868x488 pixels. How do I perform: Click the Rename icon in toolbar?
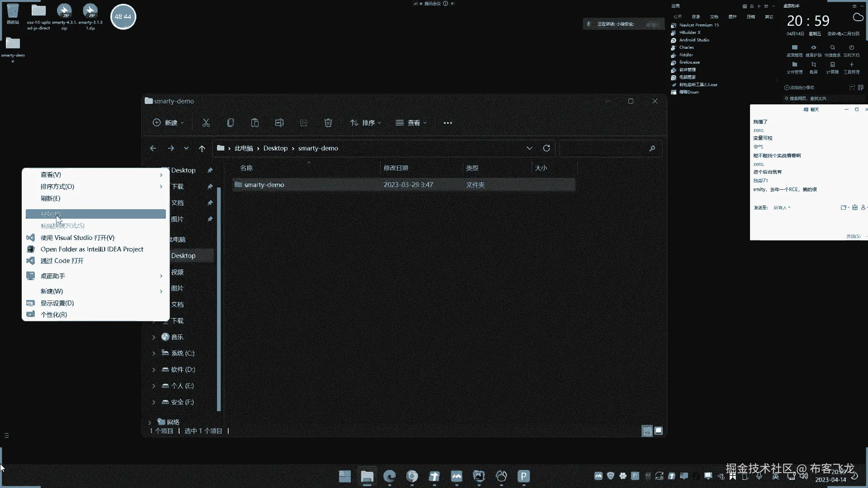coord(279,123)
